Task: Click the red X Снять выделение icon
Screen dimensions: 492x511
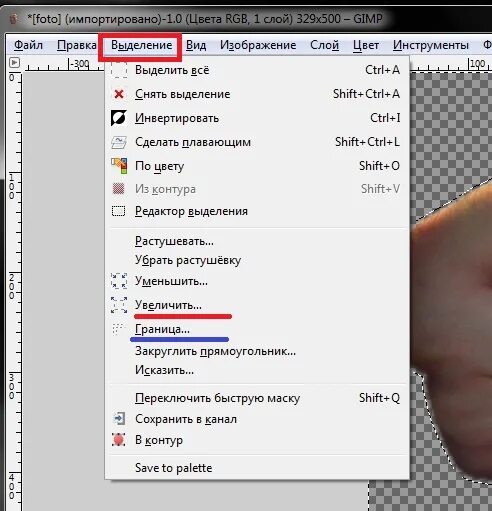Action: [119, 94]
